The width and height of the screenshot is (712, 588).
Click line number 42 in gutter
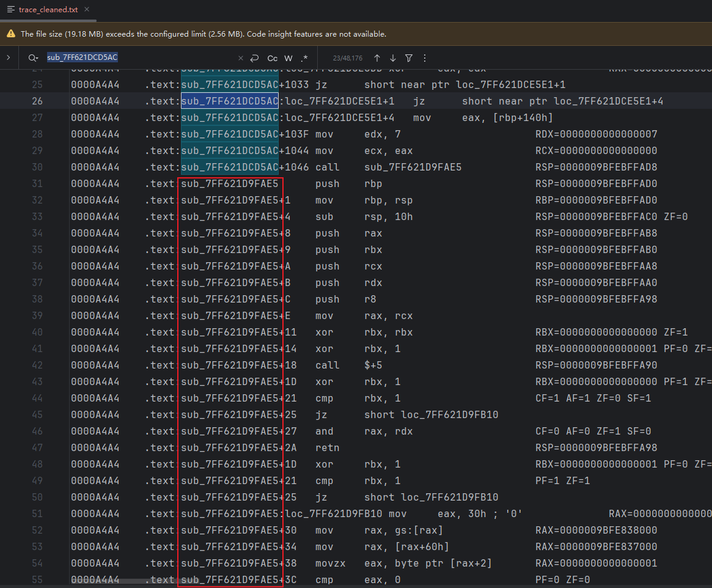(37, 365)
